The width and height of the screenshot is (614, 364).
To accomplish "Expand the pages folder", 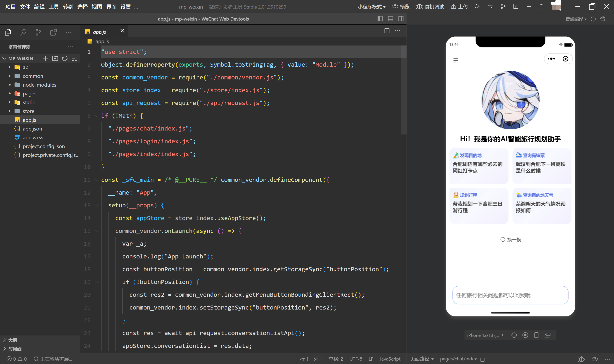I will (29, 94).
